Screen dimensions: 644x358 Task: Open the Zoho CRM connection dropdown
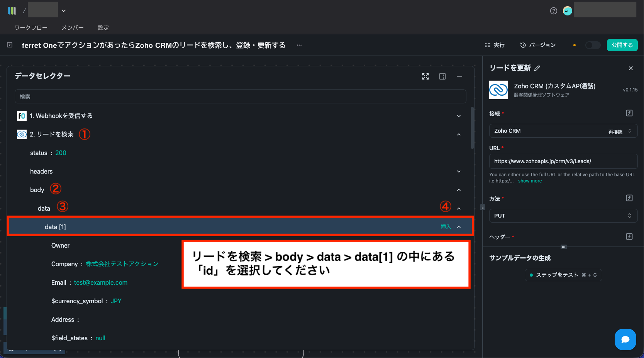click(x=563, y=131)
